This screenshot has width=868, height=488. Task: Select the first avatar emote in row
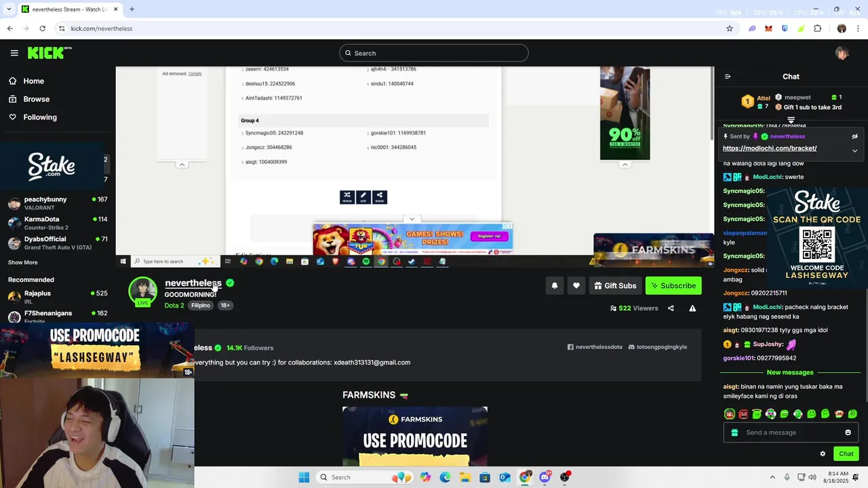pos(730,413)
